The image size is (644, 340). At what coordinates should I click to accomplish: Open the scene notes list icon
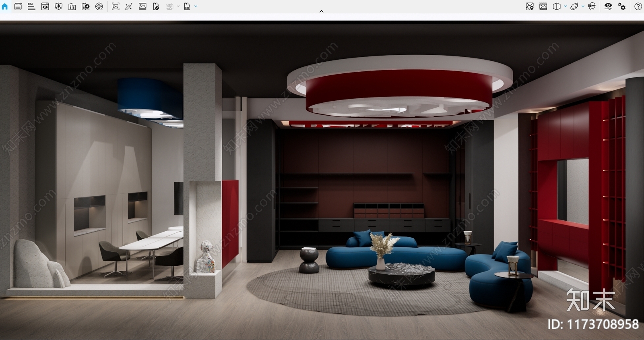point(18,6)
